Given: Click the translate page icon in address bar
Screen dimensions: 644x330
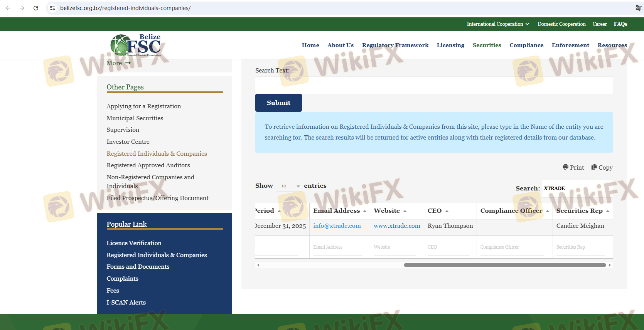Looking at the screenshot, I should (639, 8).
